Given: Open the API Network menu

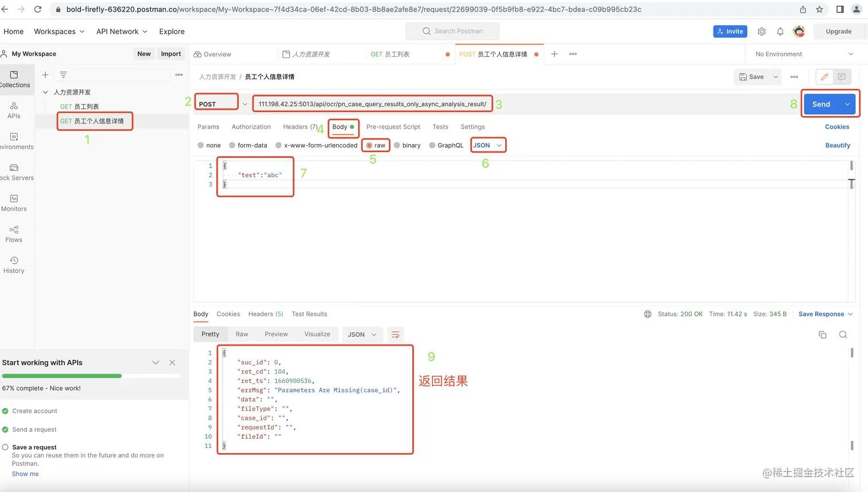Looking at the screenshot, I should click(x=122, y=32).
